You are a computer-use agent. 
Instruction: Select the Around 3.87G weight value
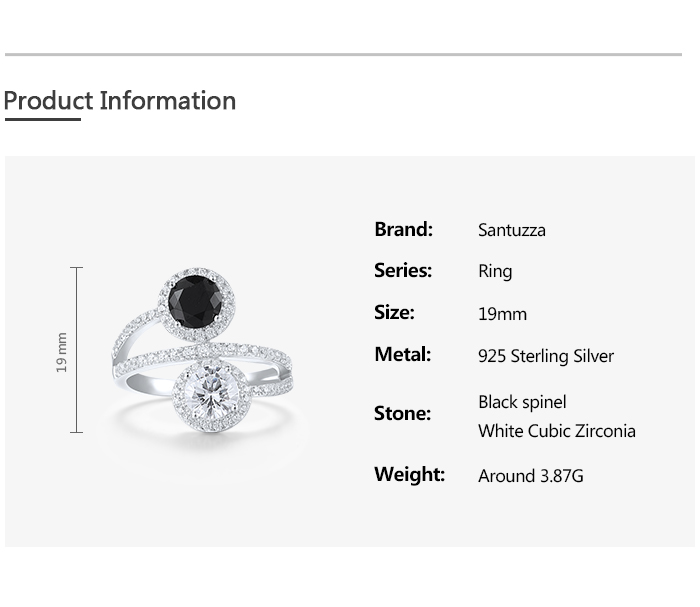531,476
